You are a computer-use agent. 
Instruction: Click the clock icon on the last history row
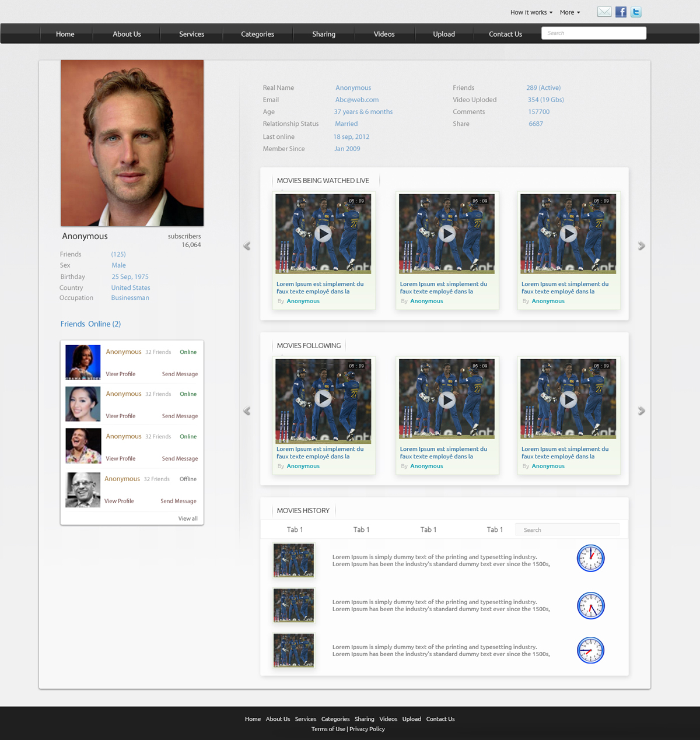590,650
